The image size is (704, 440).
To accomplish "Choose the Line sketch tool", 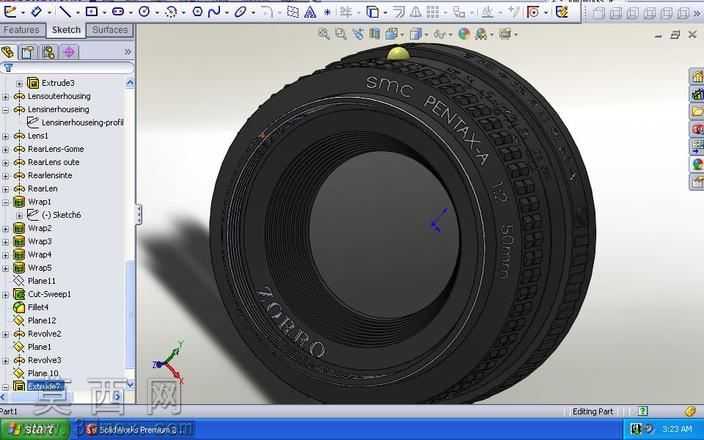I will pyautogui.click(x=66, y=12).
